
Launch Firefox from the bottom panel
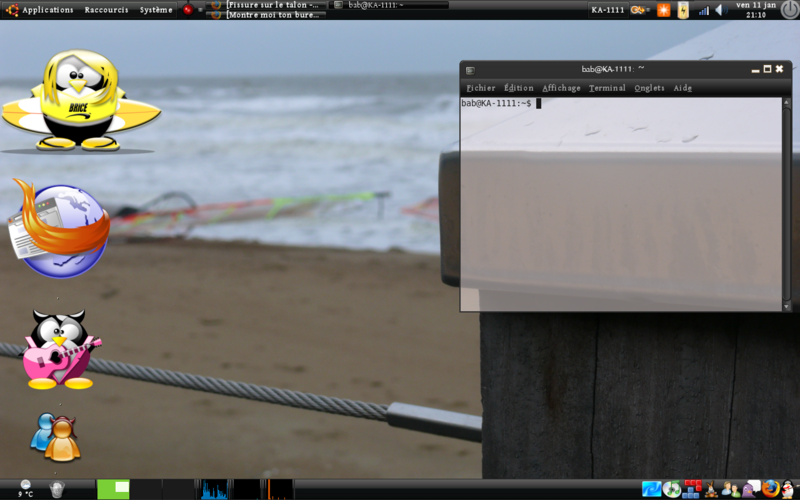pos(769,489)
